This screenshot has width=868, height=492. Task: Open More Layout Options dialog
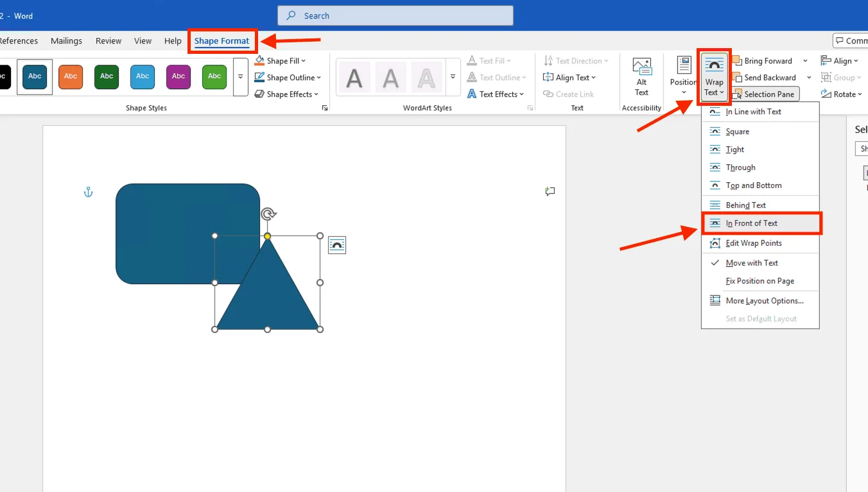764,301
